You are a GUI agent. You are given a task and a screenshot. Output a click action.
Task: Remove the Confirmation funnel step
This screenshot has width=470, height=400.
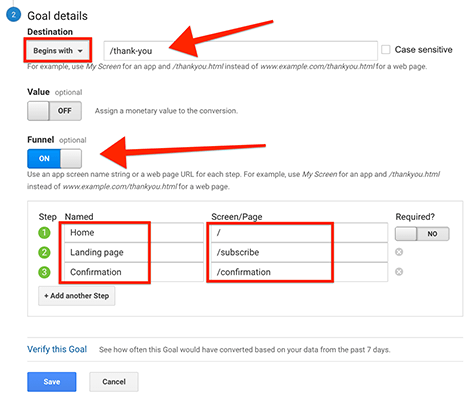point(399,272)
